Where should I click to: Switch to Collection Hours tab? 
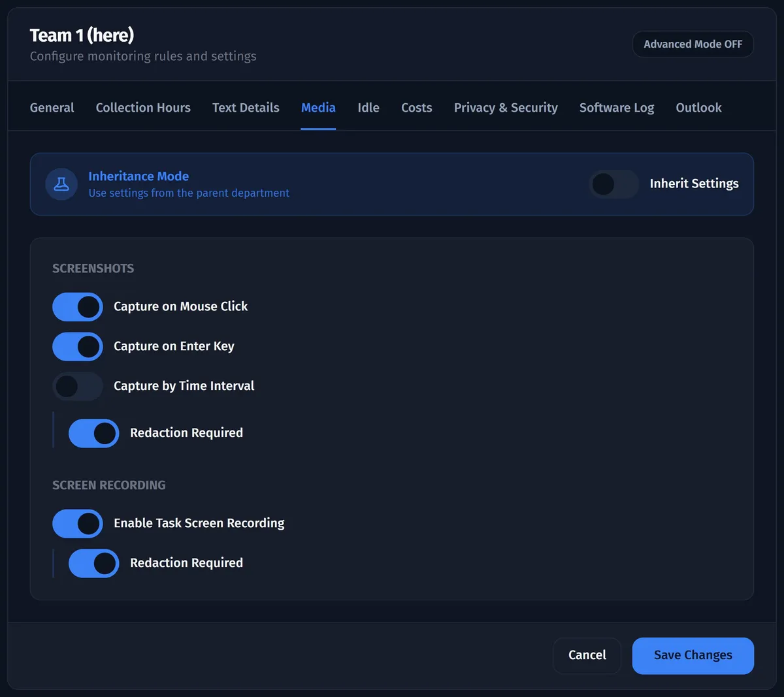coord(143,108)
